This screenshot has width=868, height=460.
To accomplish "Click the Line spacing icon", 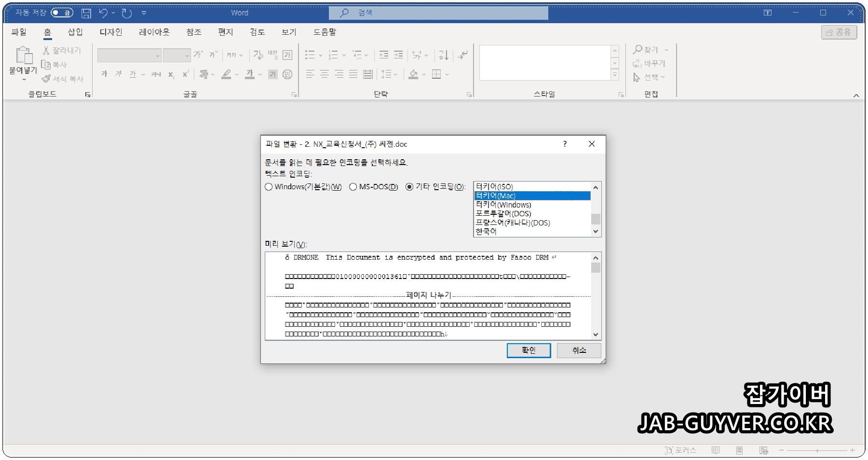I will [386, 74].
